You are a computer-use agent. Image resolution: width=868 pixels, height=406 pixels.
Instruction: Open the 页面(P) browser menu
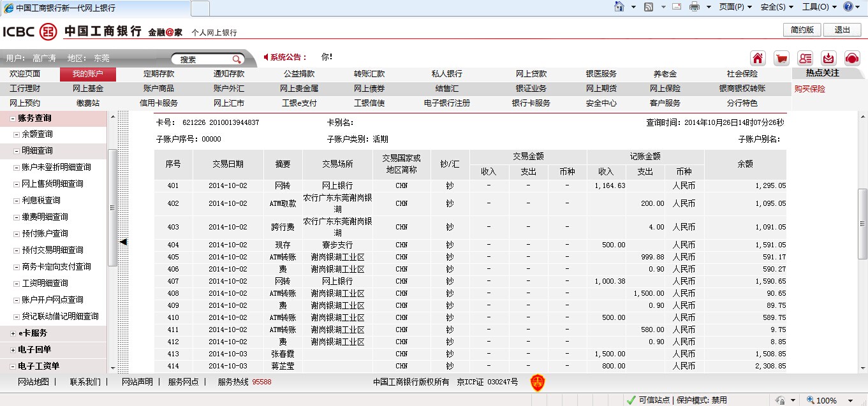click(735, 7)
